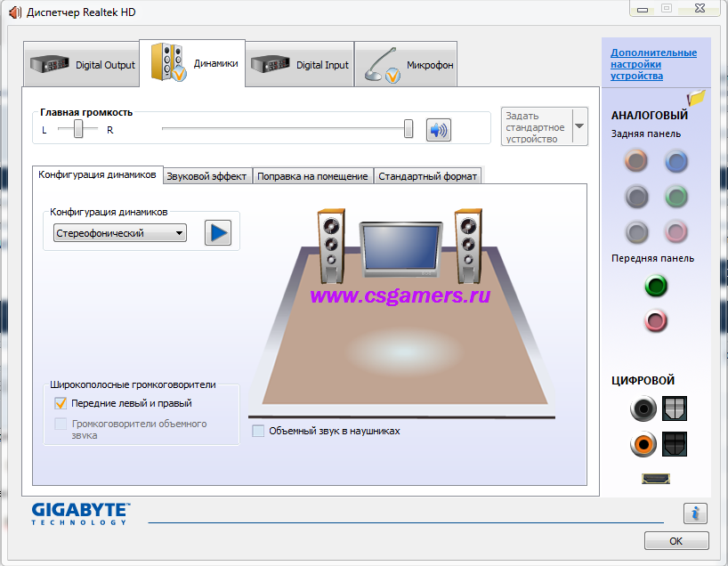Mute the main volume speaker button

pos(438,130)
